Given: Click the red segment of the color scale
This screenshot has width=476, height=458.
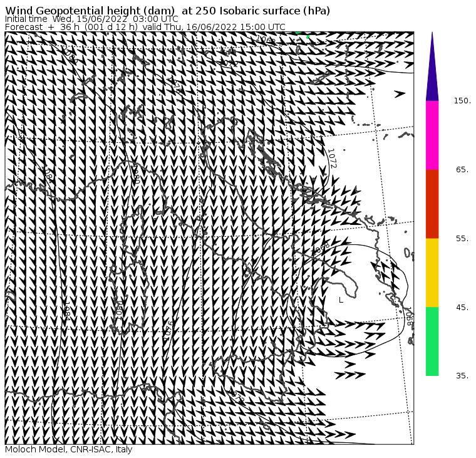Looking at the screenshot, I should coord(432,204).
